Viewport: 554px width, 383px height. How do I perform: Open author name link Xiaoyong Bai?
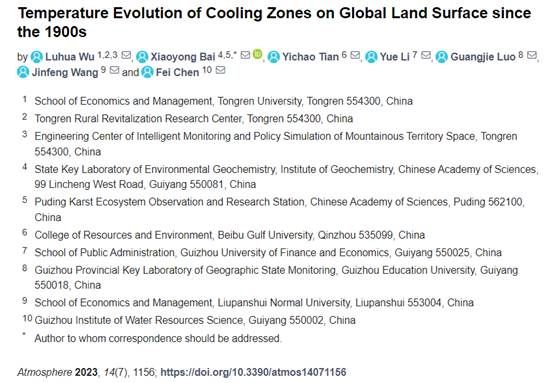(x=183, y=57)
